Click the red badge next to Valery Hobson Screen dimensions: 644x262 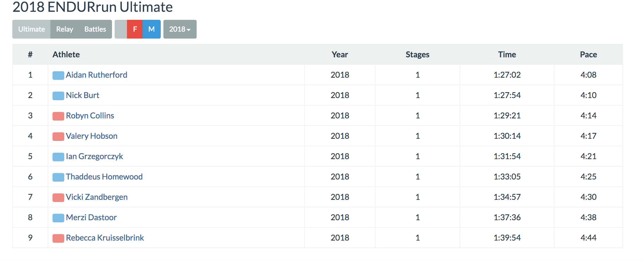58,136
